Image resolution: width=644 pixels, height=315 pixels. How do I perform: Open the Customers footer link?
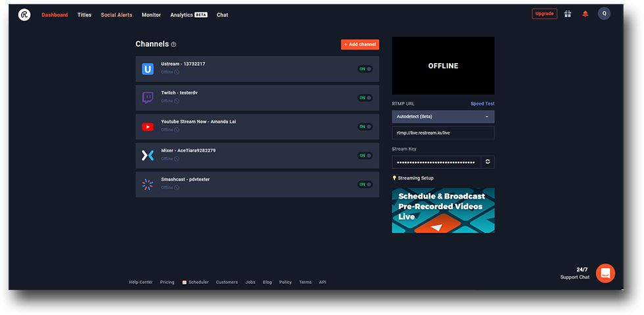(227, 282)
